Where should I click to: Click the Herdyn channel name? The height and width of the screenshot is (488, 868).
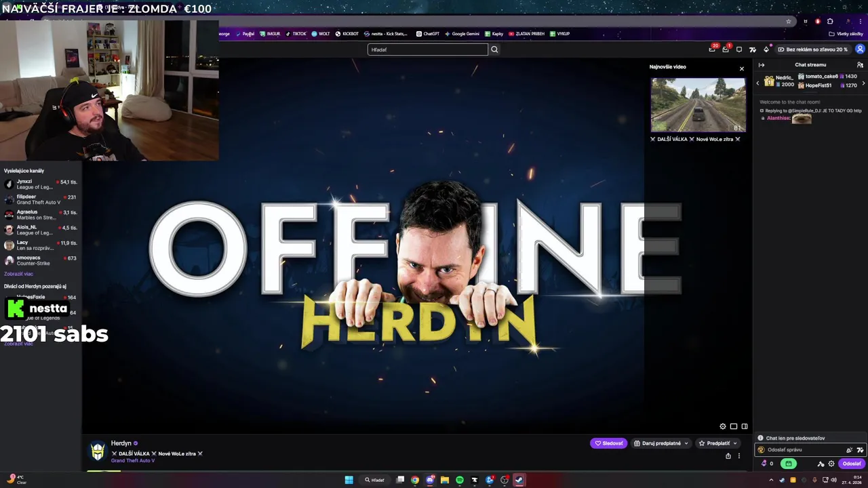(121, 443)
